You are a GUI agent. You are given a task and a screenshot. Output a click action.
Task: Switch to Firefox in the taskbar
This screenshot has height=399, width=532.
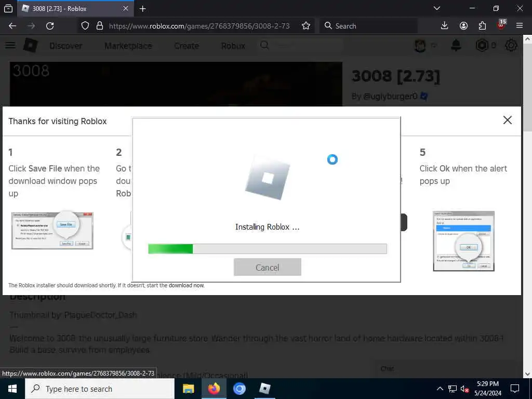click(214, 389)
